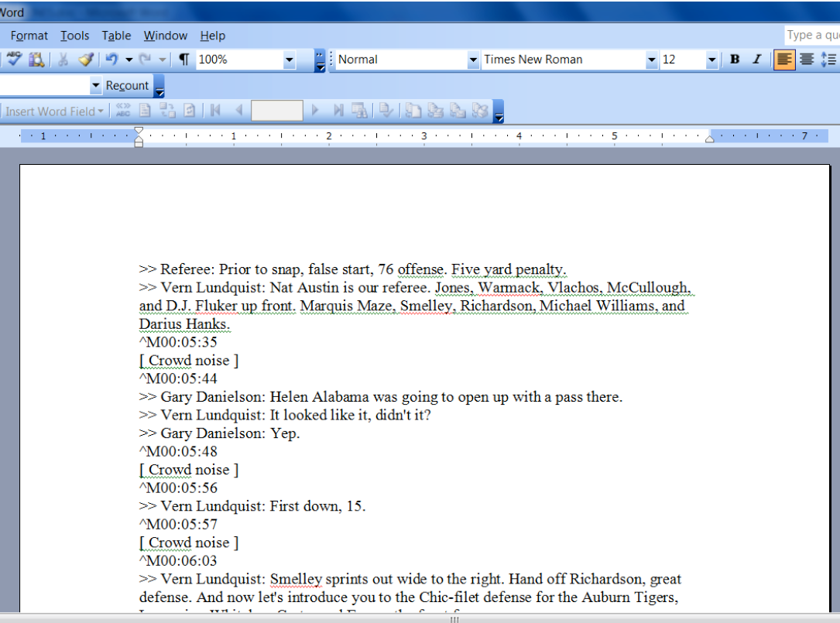Expand Word Count toolbar options
Screen dimensions: 840x623
(159, 86)
